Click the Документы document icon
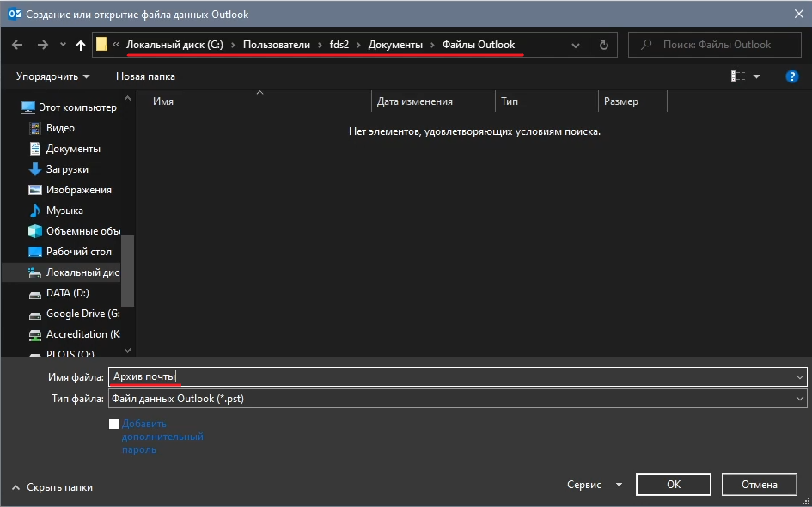The height and width of the screenshot is (507, 812). (34, 149)
